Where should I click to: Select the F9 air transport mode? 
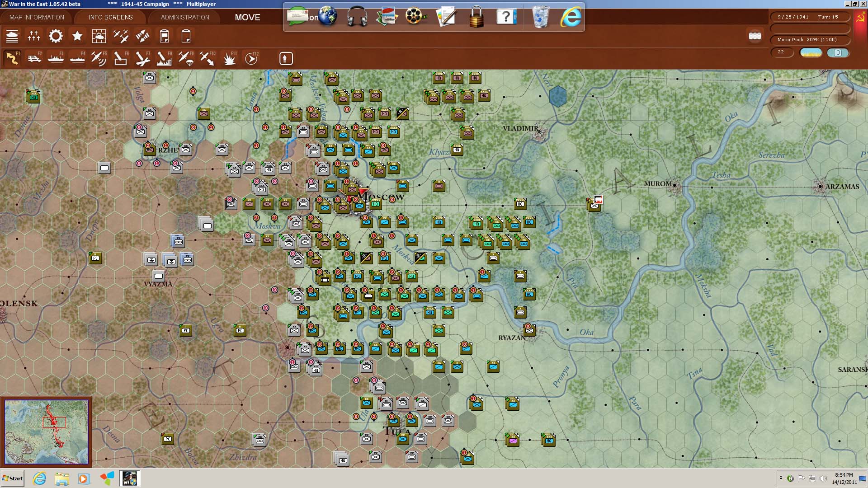[186, 59]
